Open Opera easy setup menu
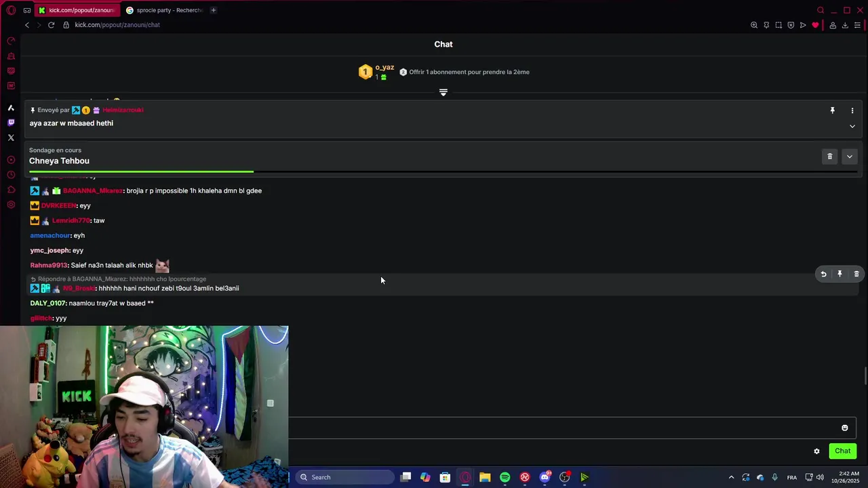Image resolution: width=868 pixels, height=488 pixels. [x=857, y=25]
